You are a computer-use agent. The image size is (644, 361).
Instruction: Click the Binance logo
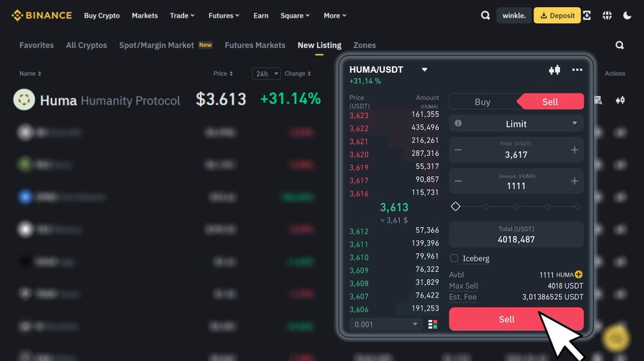tap(41, 16)
